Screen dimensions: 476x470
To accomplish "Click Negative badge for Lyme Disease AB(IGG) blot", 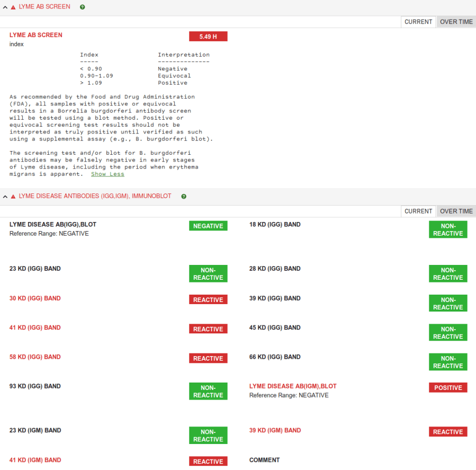I will point(208,226).
